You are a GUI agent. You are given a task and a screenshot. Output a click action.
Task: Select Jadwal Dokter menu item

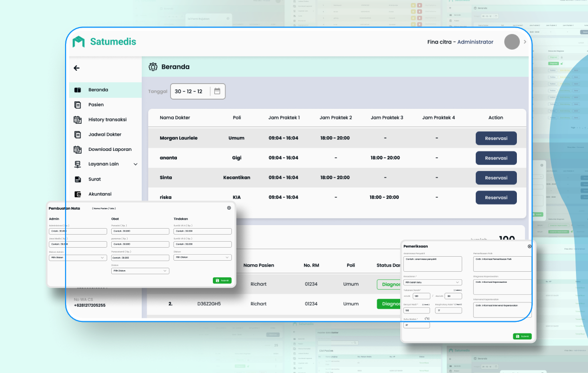tap(105, 134)
